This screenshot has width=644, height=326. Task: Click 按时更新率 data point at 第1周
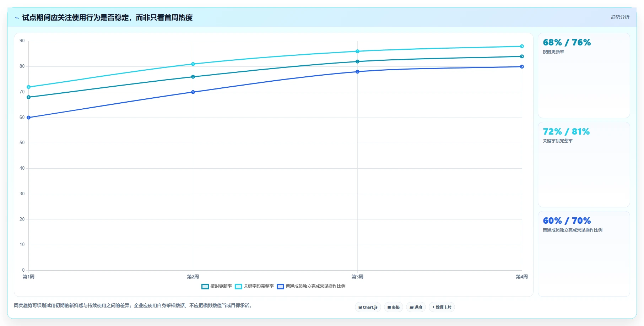(29, 97)
